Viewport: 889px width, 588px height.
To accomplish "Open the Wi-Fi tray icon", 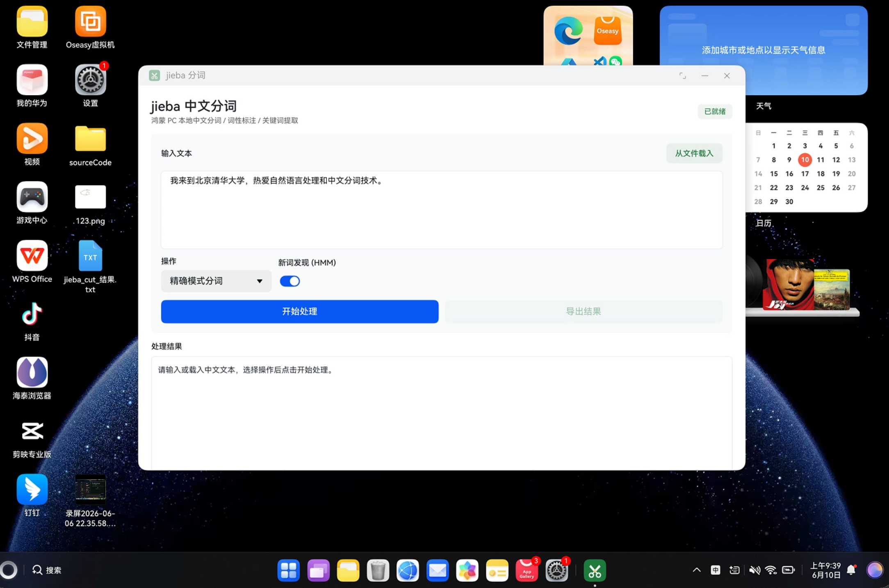I will tap(771, 570).
